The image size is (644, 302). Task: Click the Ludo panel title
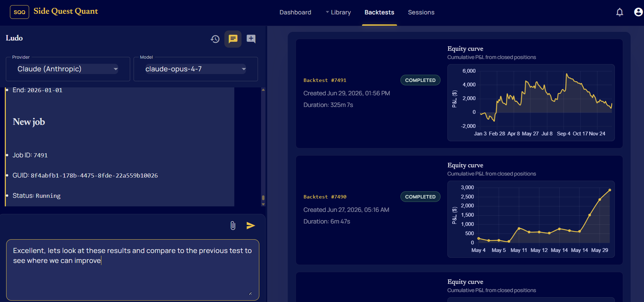click(x=14, y=38)
